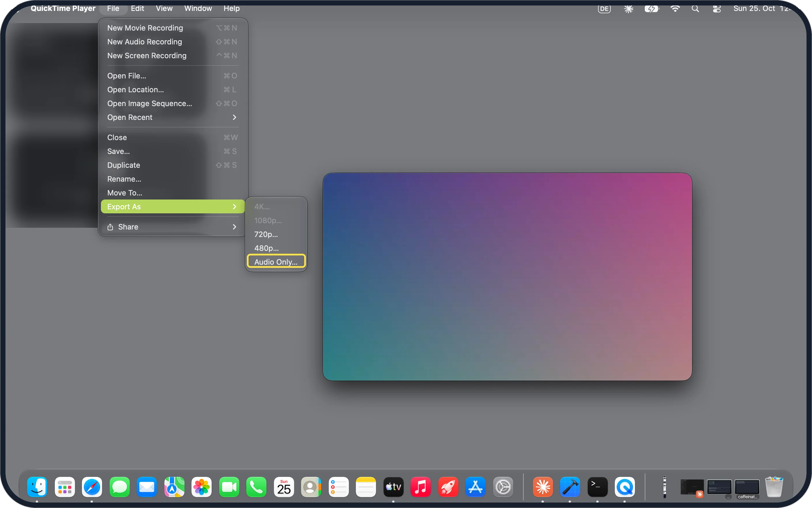The image size is (812, 508).
Task: Select Open Location… menu entry
Action: [x=172, y=89]
